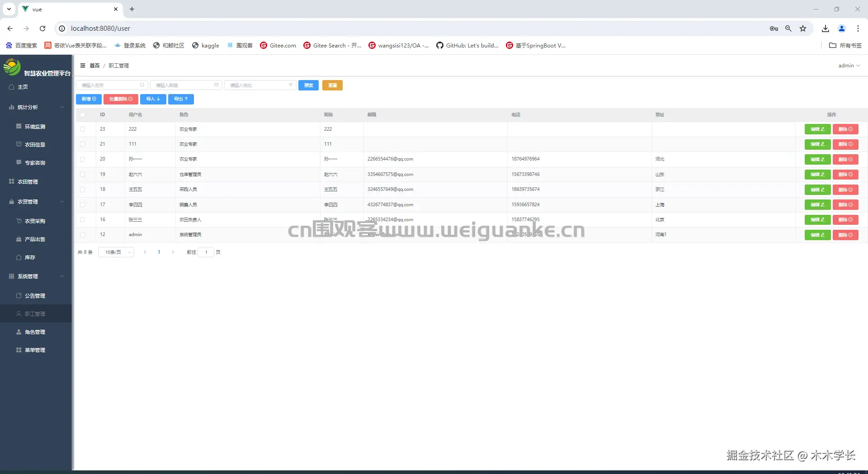Click the site info icon before localhost URL

tap(62, 28)
